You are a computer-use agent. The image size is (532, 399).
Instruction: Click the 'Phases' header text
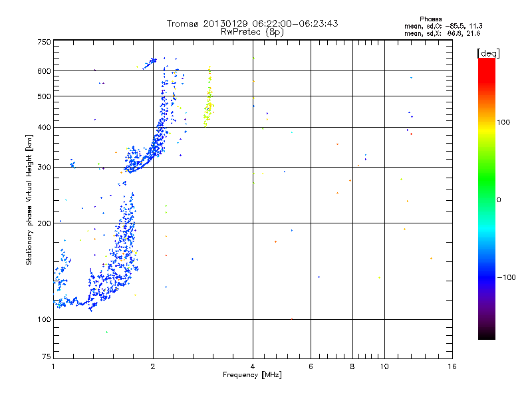(430, 19)
